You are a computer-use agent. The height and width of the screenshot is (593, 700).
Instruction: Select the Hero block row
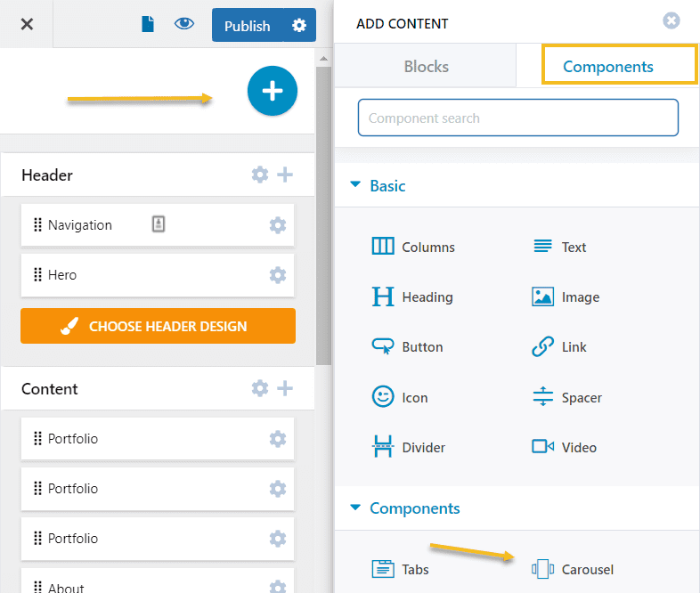[158, 275]
